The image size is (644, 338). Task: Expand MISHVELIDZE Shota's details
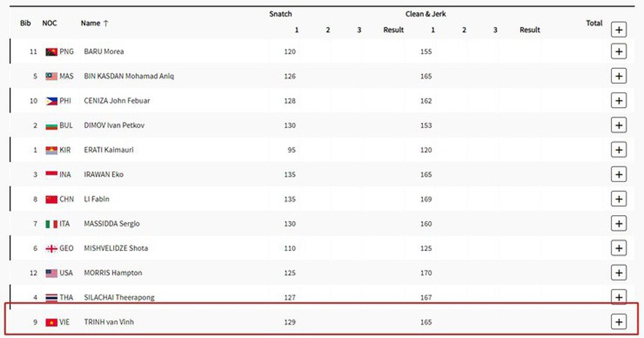point(619,248)
